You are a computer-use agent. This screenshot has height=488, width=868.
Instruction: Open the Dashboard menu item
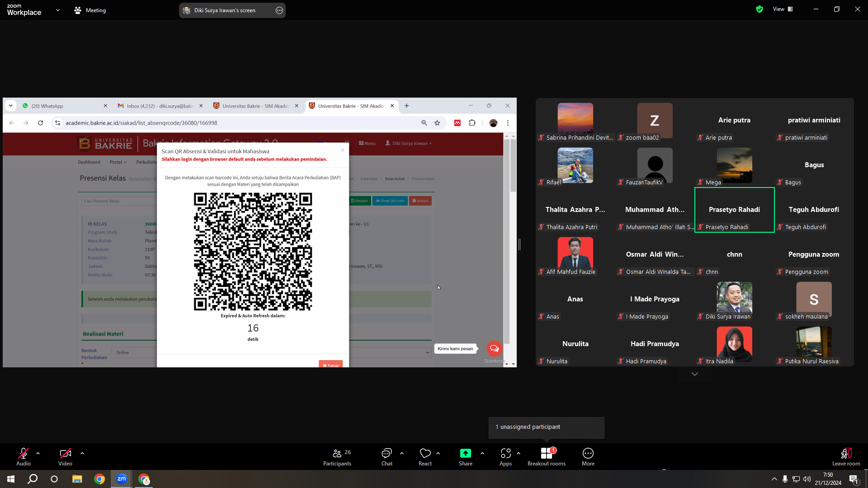89,162
